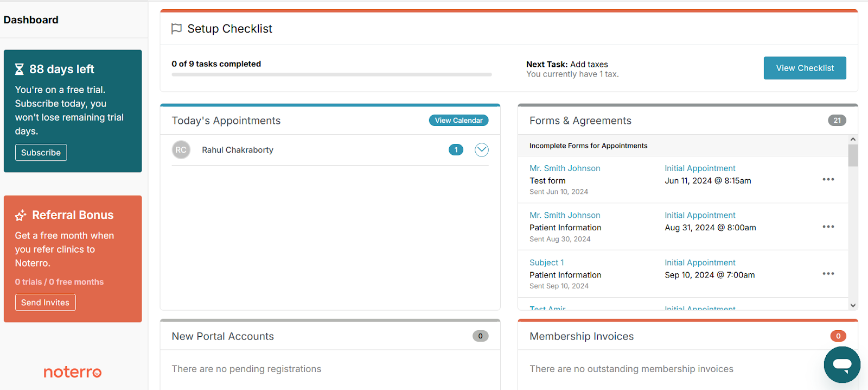Click the sparkle icon beside Referral Bonus
Image resolution: width=868 pixels, height=390 pixels.
(x=20, y=215)
